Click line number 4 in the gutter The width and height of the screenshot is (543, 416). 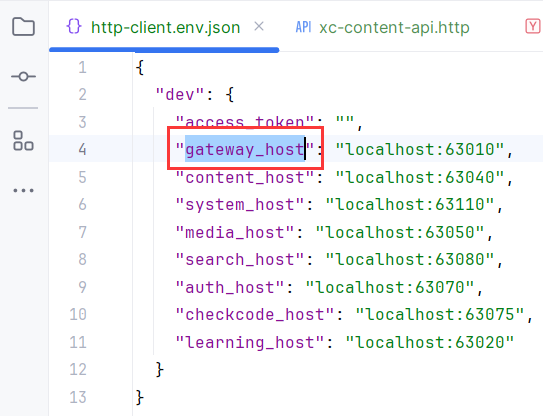point(82,149)
